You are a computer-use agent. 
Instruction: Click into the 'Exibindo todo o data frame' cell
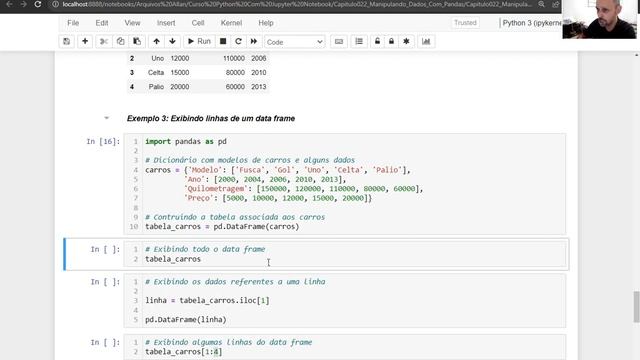pyautogui.click(x=345, y=254)
